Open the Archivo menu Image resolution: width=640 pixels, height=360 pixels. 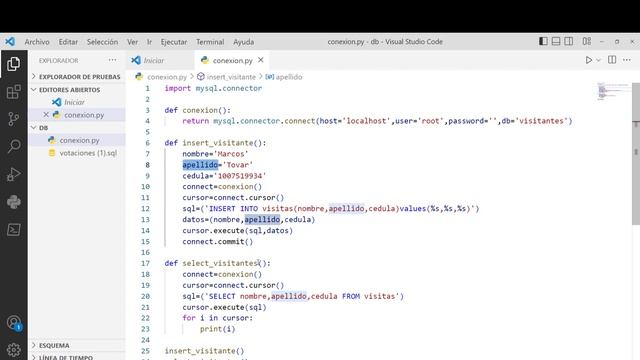click(x=37, y=42)
